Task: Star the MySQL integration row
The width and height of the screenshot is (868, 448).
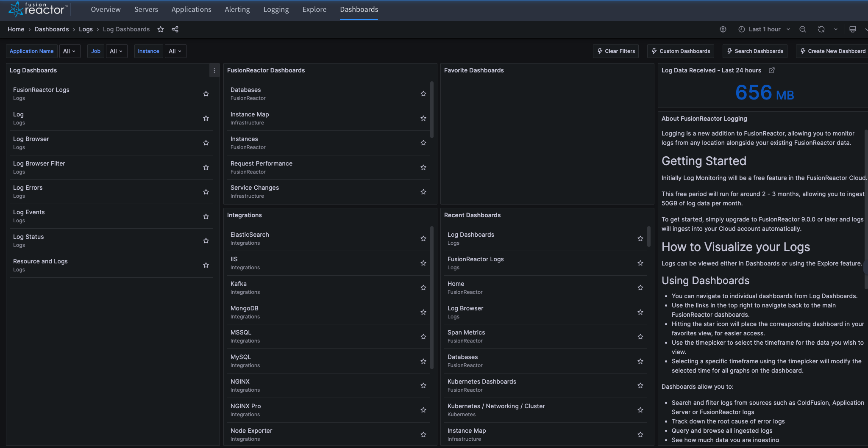Action: click(x=423, y=361)
